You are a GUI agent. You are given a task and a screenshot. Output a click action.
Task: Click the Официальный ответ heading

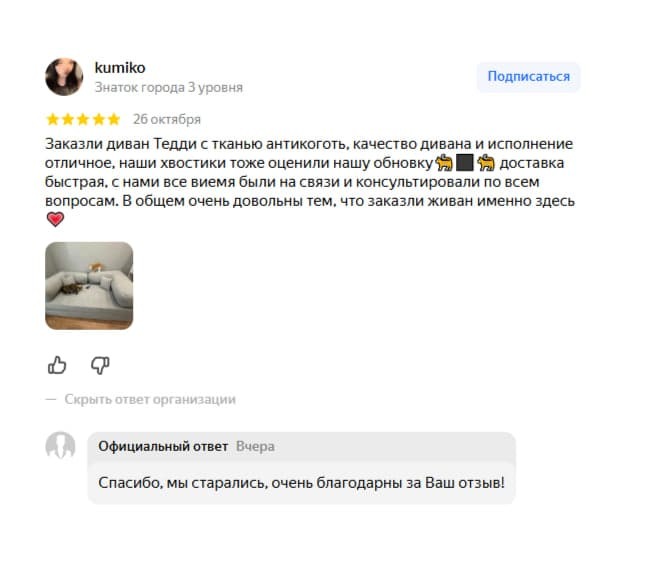[x=163, y=446]
